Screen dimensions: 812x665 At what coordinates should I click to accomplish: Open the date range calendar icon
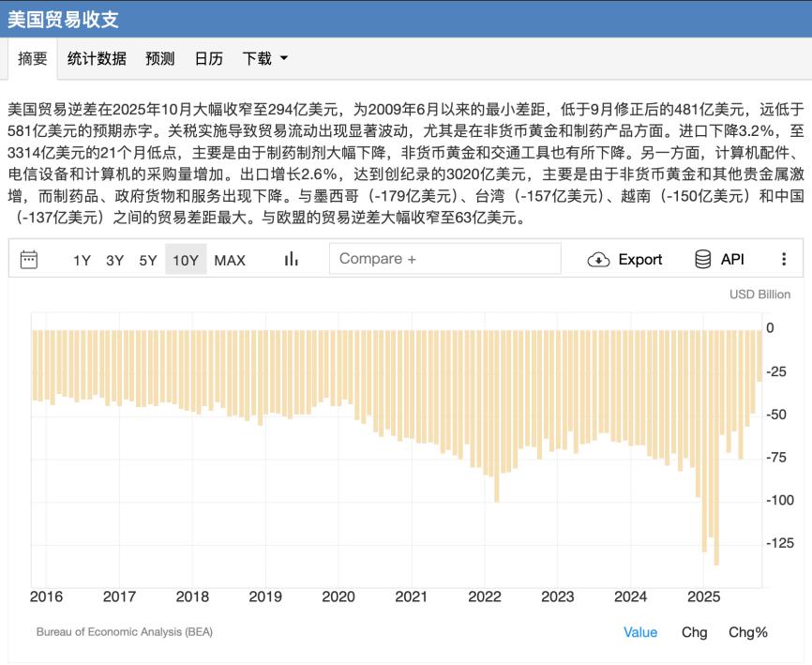[32, 259]
